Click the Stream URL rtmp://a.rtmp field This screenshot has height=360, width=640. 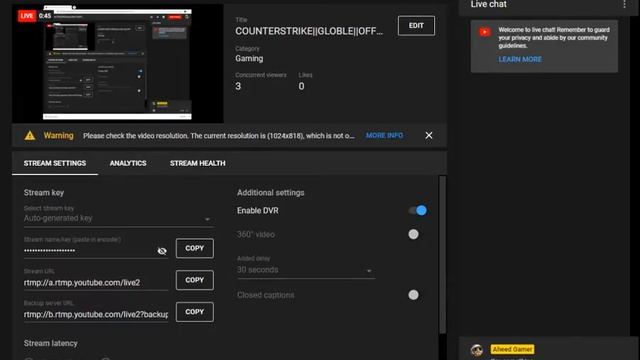(96, 282)
